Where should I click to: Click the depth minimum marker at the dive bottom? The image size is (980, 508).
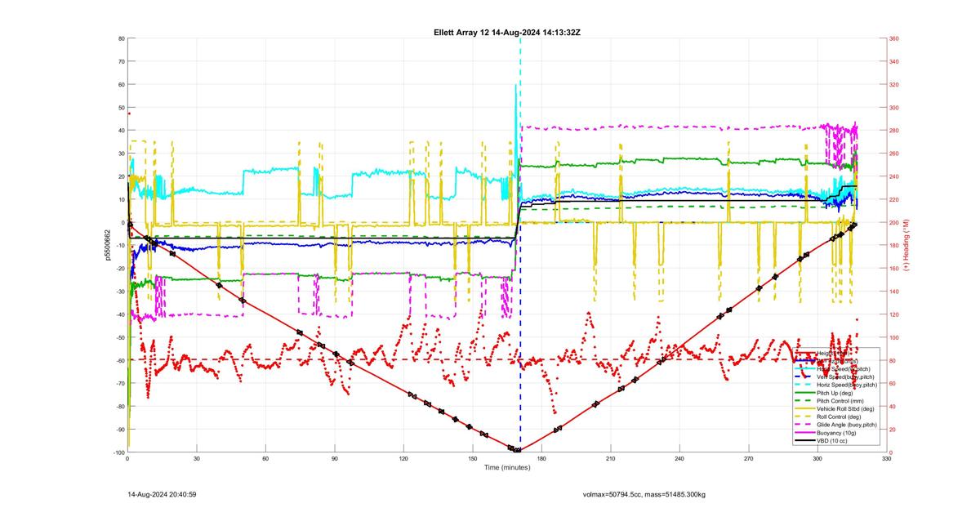click(x=518, y=450)
